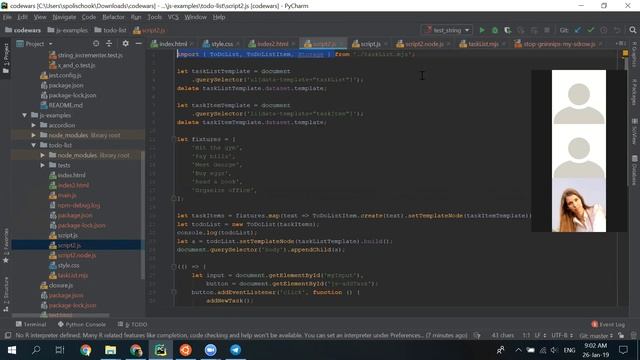Run the test_string configuration with green arrow
640x360 pixels.
(482, 30)
